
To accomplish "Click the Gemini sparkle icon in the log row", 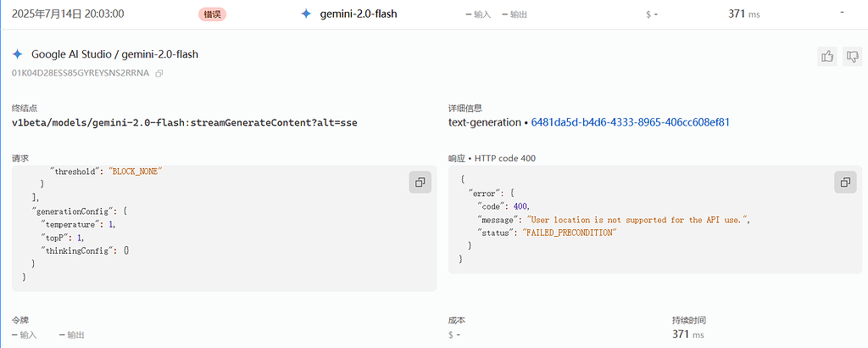I will pos(306,14).
